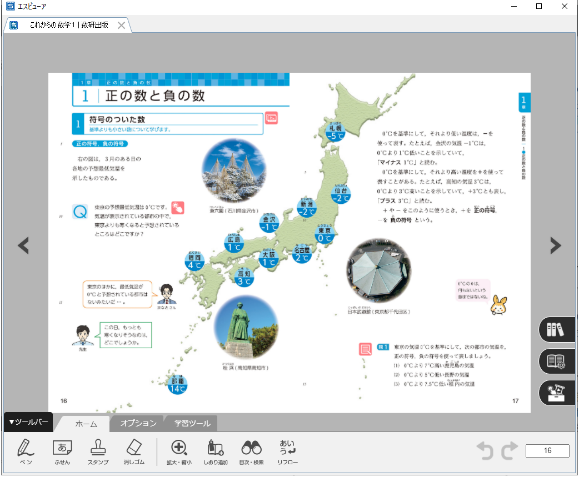Viewport: 579px width, 477px height.
Task: Click the heading 正の数と負の数
Action: click(155, 96)
